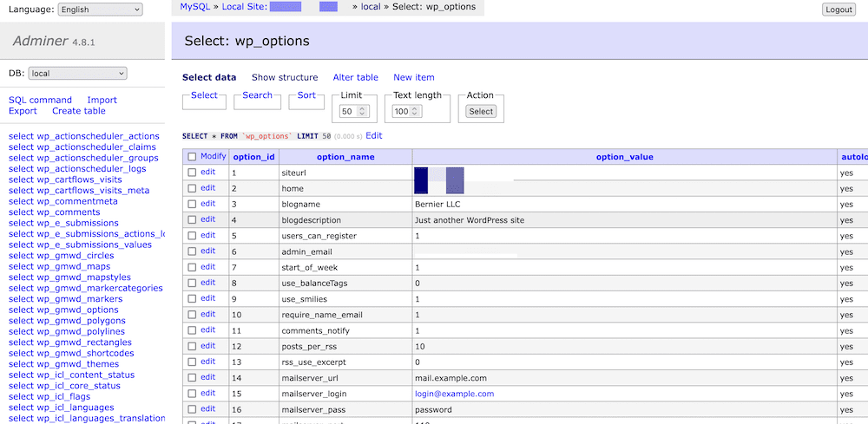Edit the require_name_email row

[x=207, y=314]
